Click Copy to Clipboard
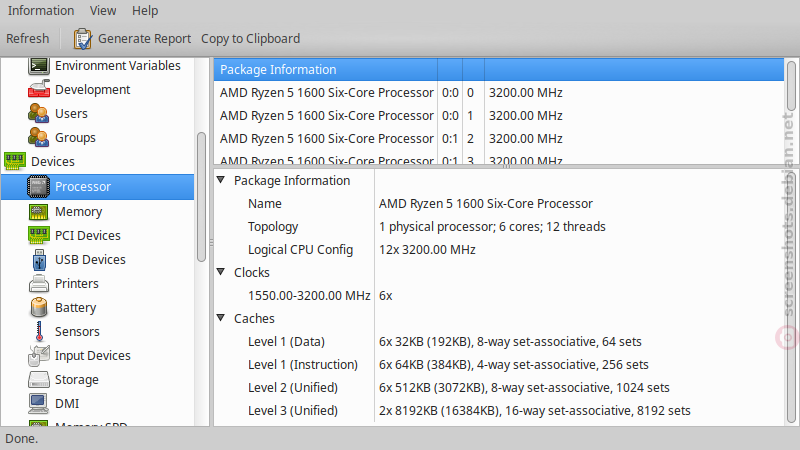Image resolution: width=800 pixels, height=450 pixels. tap(251, 39)
